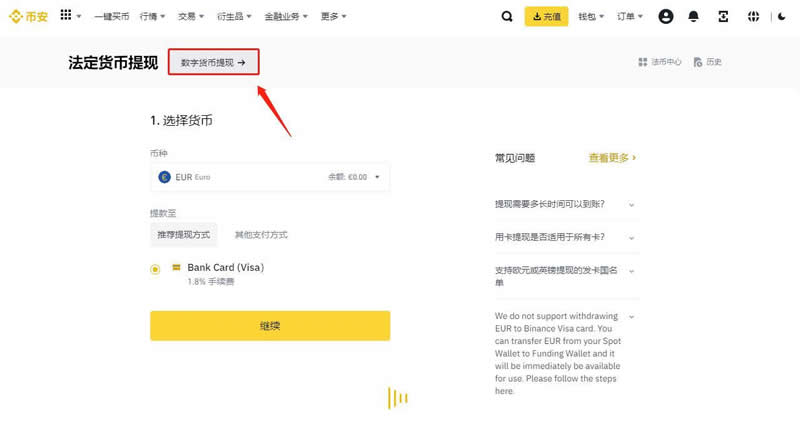The image size is (800, 431).
Task: Click the Binance 币安 logo
Action: click(x=29, y=16)
